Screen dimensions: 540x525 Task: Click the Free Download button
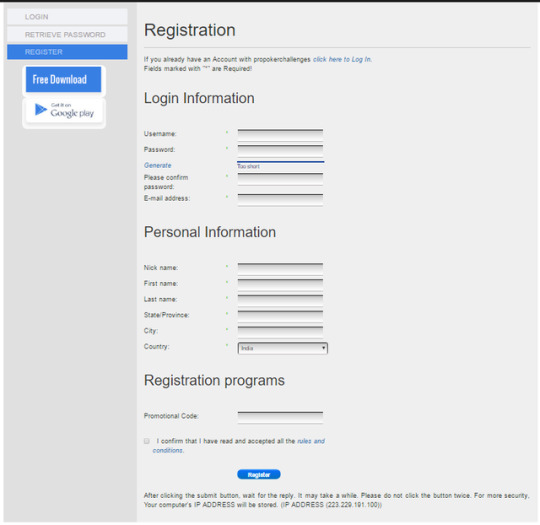[x=64, y=80]
